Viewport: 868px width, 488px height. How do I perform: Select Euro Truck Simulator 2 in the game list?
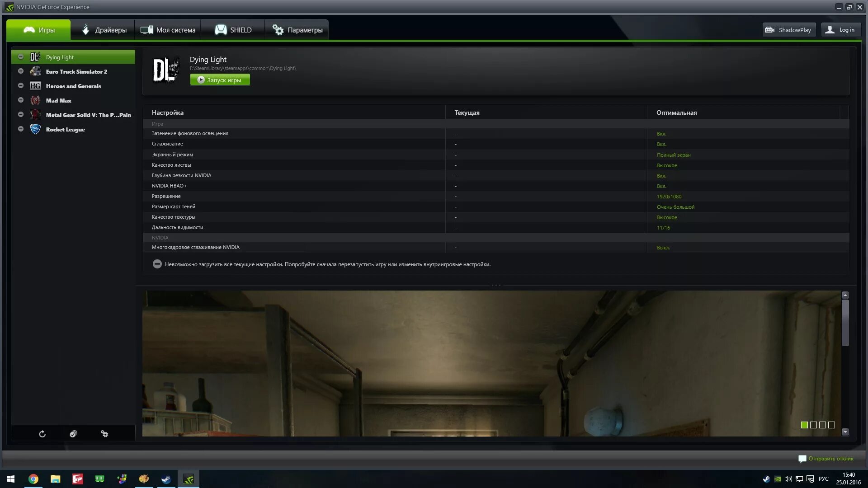pyautogui.click(x=73, y=71)
